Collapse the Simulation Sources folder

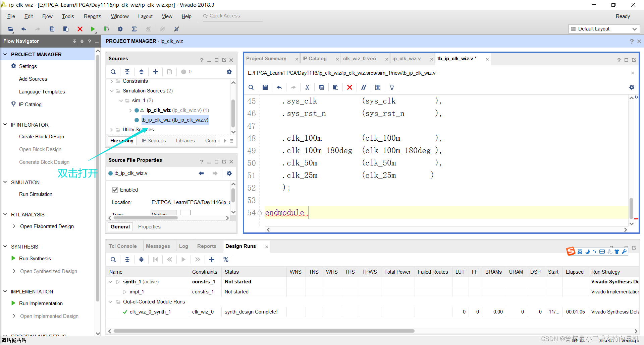112,91
